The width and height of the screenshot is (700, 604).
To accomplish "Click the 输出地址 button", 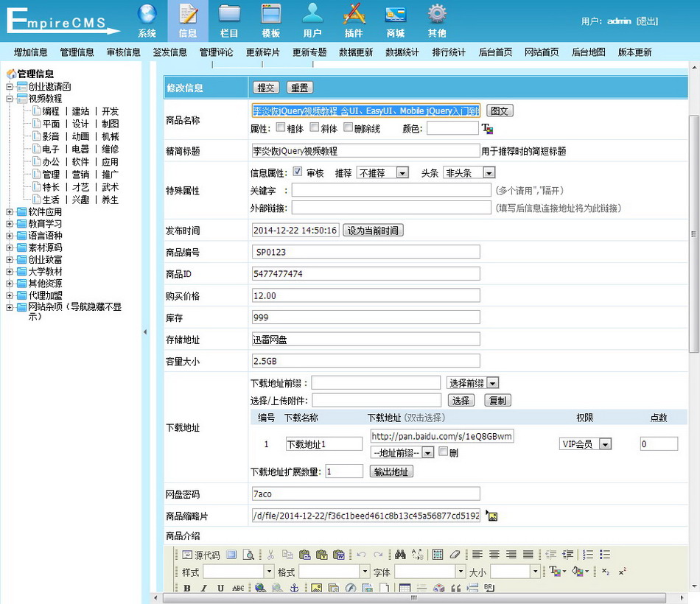I will point(391,471).
